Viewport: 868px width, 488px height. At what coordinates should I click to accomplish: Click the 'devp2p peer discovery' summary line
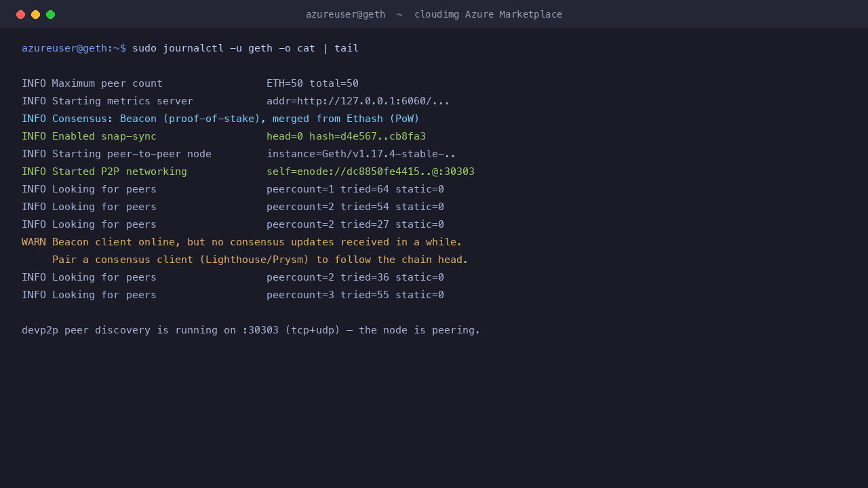pos(251,330)
